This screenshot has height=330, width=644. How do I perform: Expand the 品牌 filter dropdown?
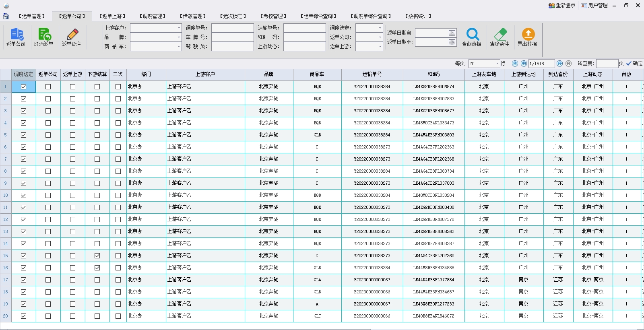pyautogui.click(x=179, y=37)
